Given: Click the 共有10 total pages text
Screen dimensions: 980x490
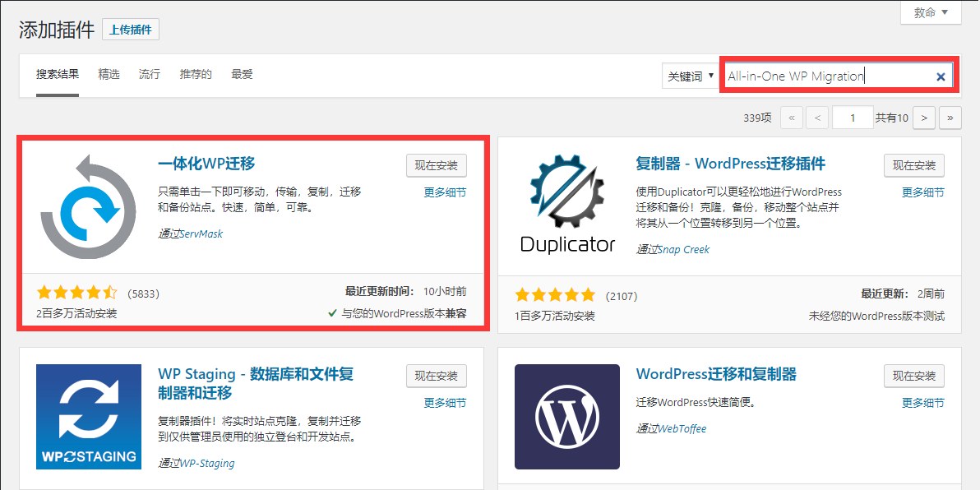Looking at the screenshot, I should [892, 118].
